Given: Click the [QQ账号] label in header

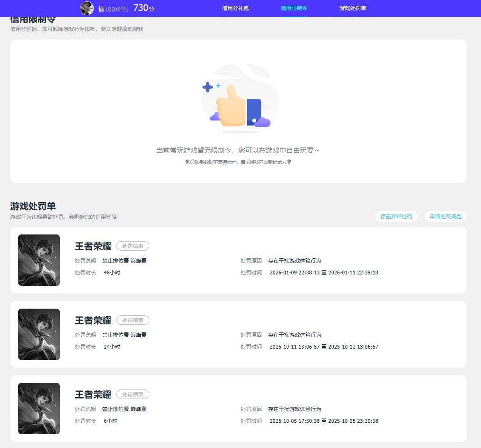Looking at the screenshot, I should coord(116,9).
